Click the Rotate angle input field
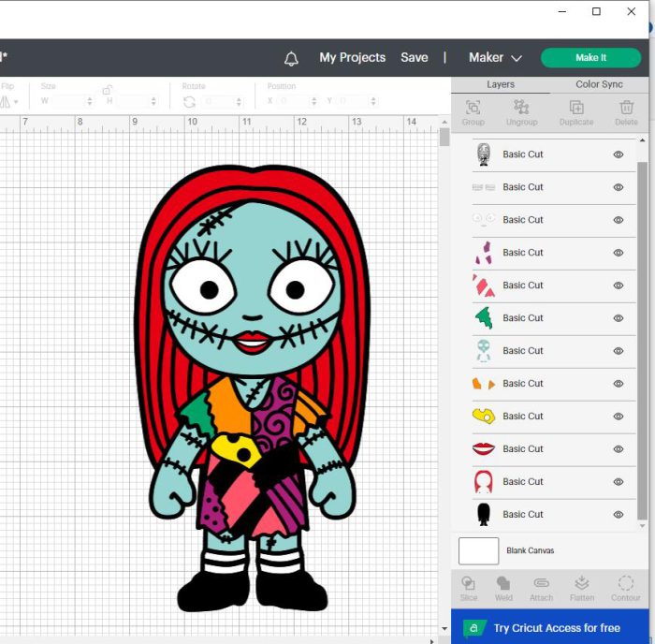 tap(218, 101)
